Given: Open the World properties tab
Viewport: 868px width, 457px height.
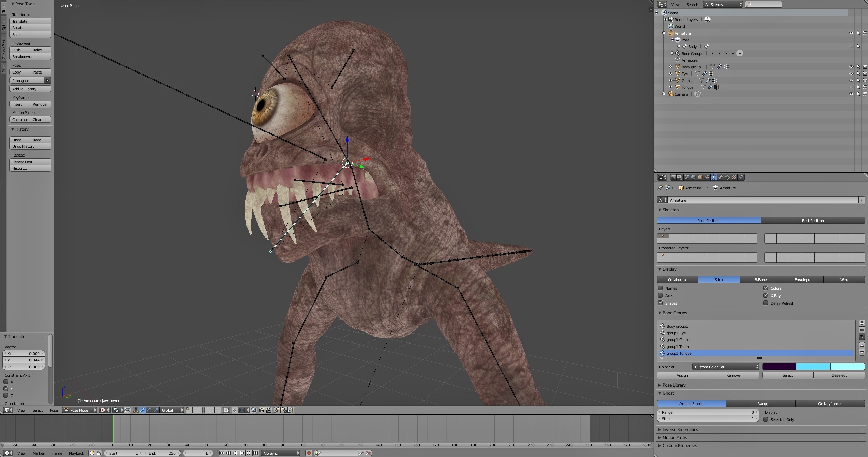Looking at the screenshot, I should [693, 177].
